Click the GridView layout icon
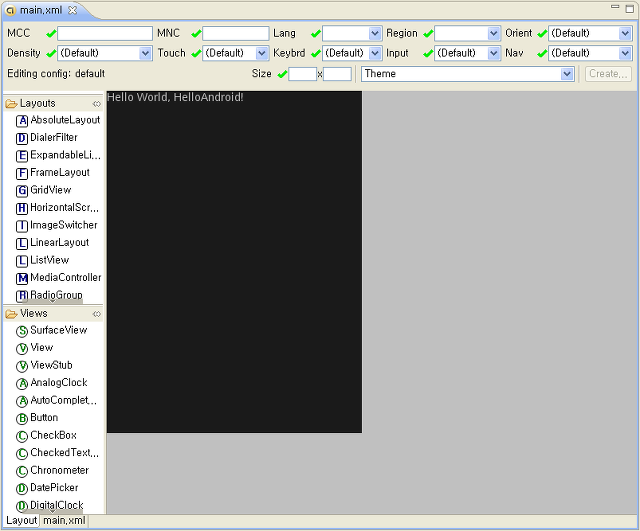This screenshot has height=531, width=640. point(22,191)
